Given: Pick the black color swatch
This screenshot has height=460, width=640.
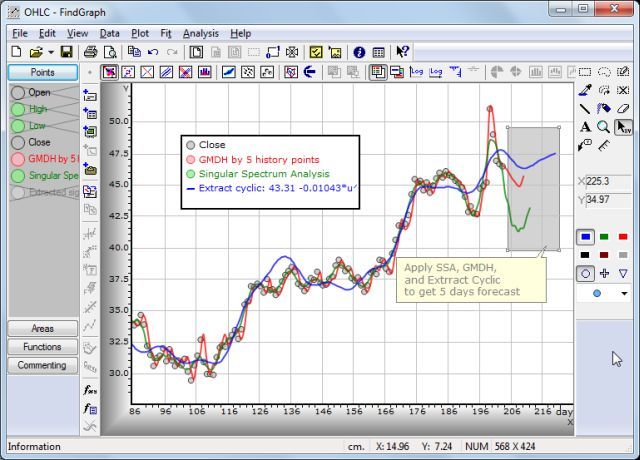Looking at the screenshot, I should (585, 255).
